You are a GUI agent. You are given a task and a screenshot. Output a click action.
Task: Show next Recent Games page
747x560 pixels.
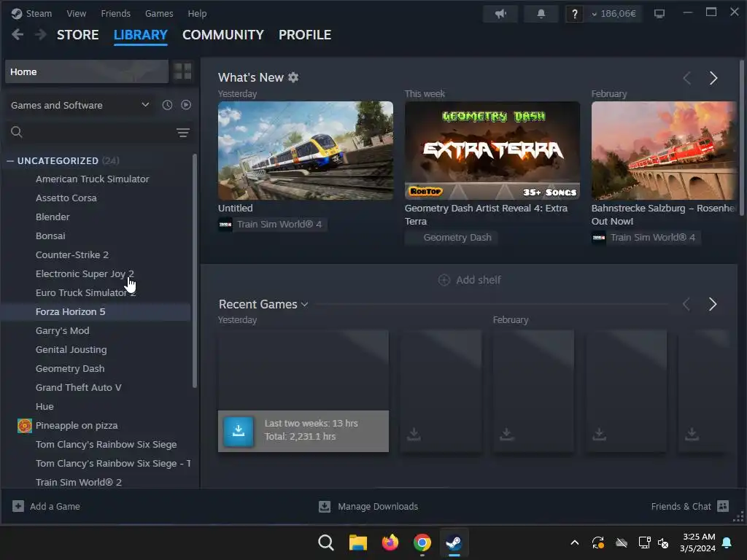pos(713,304)
